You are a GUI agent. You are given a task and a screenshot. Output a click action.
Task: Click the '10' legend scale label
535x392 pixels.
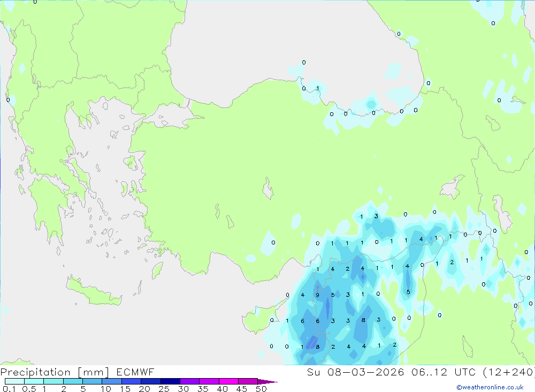(106, 389)
